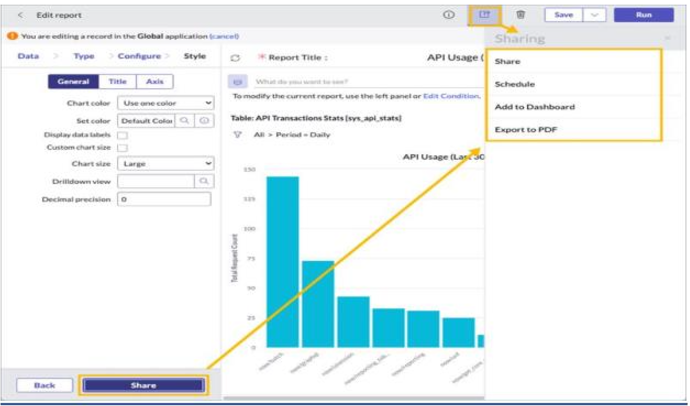Click the All filter breadcrumb

point(259,135)
